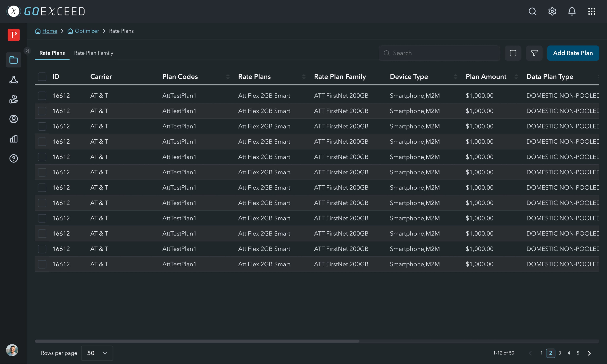The width and height of the screenshot is (607, 364).
Task: Check the first table row checkbox
Action: pyautogui.click(x=42, y=96)
